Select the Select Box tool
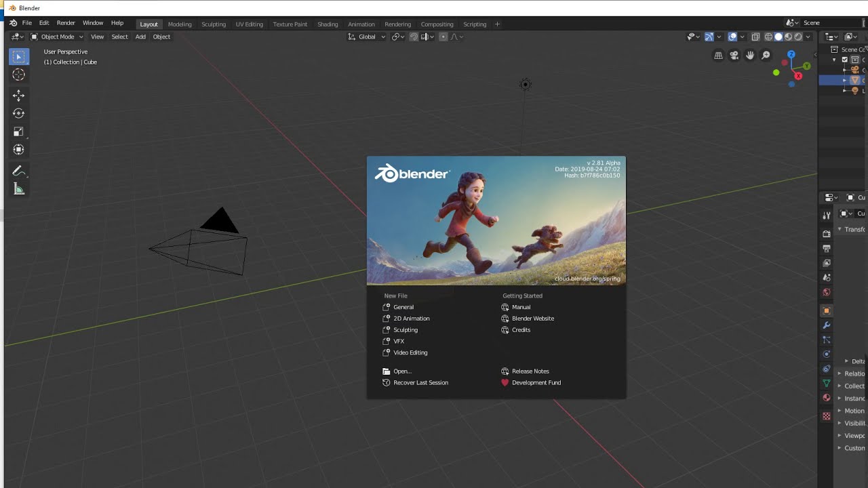868x488 pixels. click(x=19, y=57)
